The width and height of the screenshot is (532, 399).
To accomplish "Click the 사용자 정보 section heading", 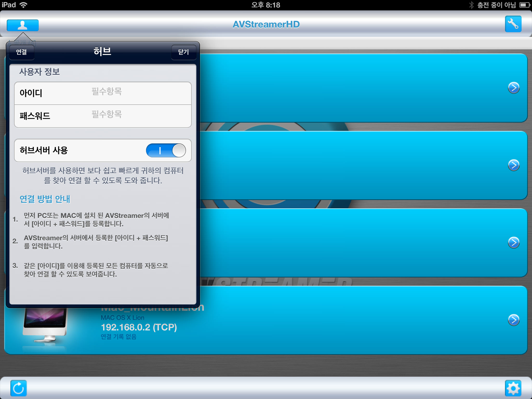I will pyautogui.click(x=39, y=72).
